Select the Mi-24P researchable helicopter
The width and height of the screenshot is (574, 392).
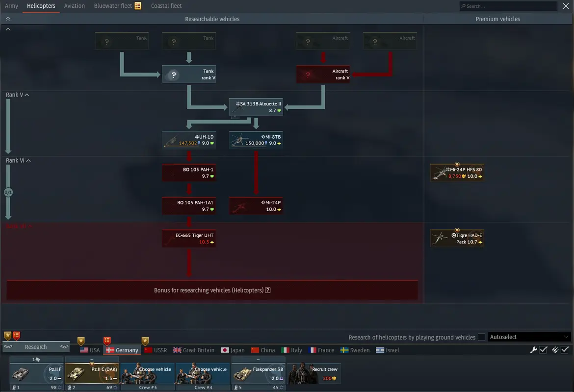[256, 206]
